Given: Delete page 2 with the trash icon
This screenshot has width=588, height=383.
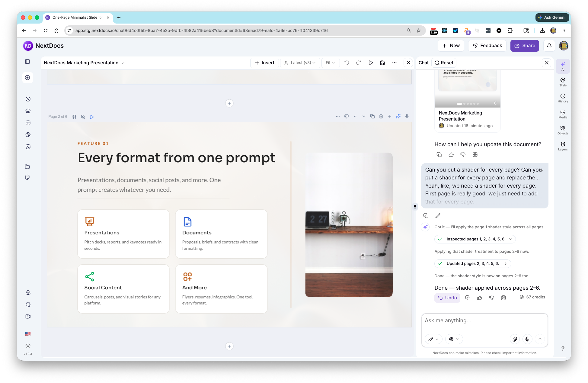Looking at the screenshot, I should click(381, 117).
